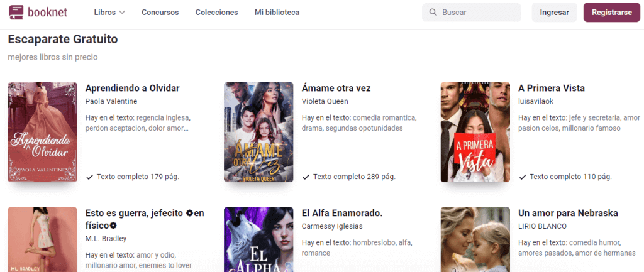This screenshot has width=644, height=272.
Task: Click Texto completo 110 pág. text
Action: [x=571, y=177]
